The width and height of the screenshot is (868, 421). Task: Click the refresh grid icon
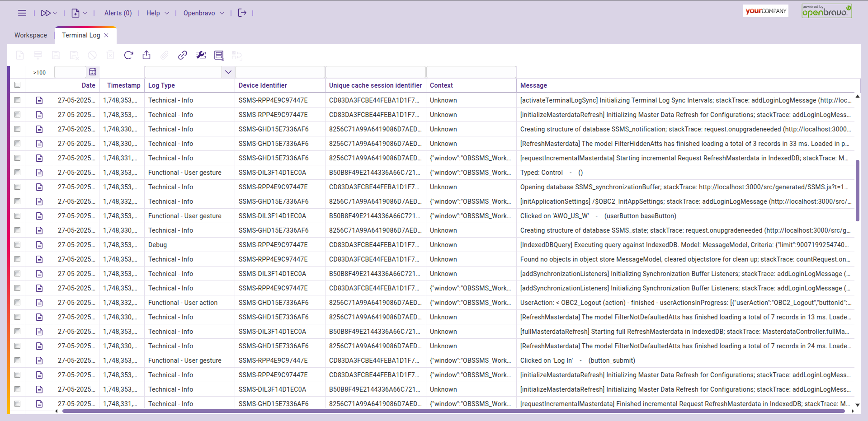point(128,55)
